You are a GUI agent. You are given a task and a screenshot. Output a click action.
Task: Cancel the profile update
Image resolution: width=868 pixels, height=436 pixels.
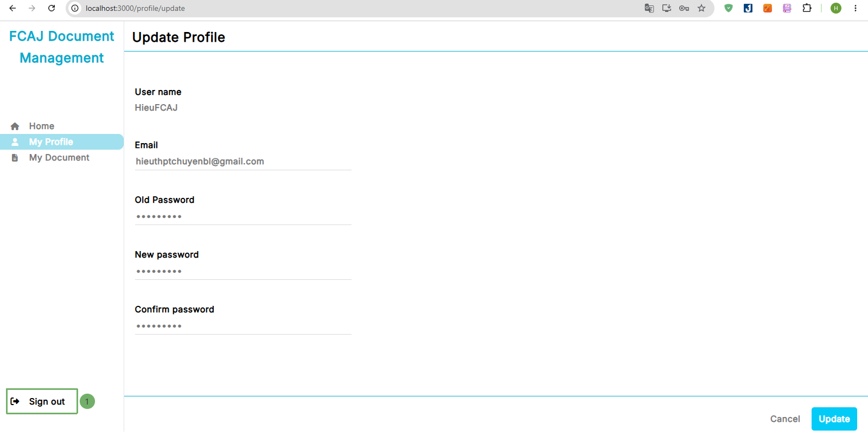[x=785, y=419]
